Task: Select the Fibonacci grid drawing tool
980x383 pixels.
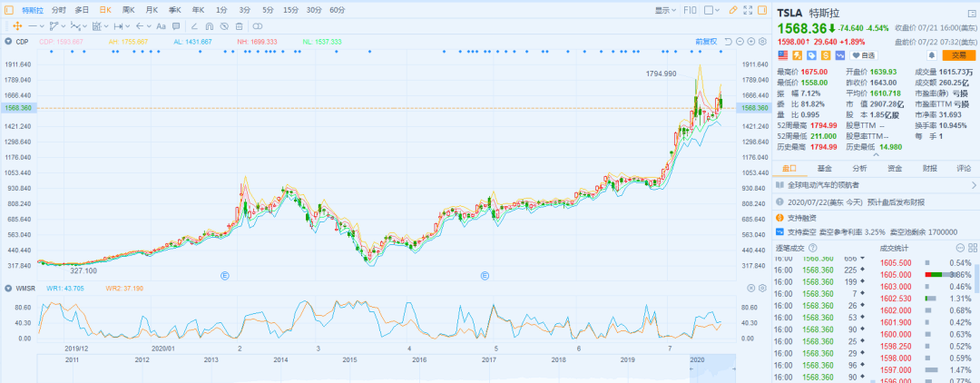Action: coord(97,25)
